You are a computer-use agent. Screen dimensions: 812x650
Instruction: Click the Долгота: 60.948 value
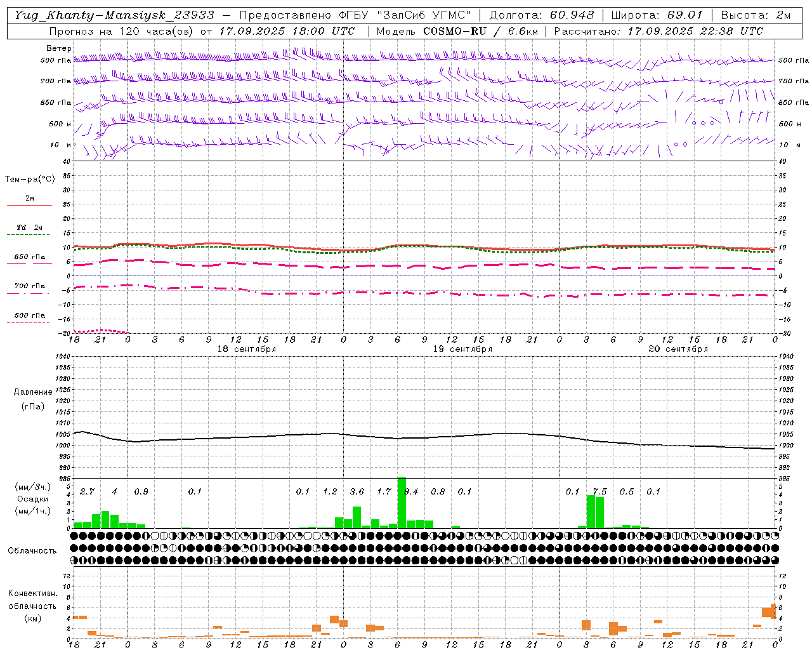click(542, 15)
